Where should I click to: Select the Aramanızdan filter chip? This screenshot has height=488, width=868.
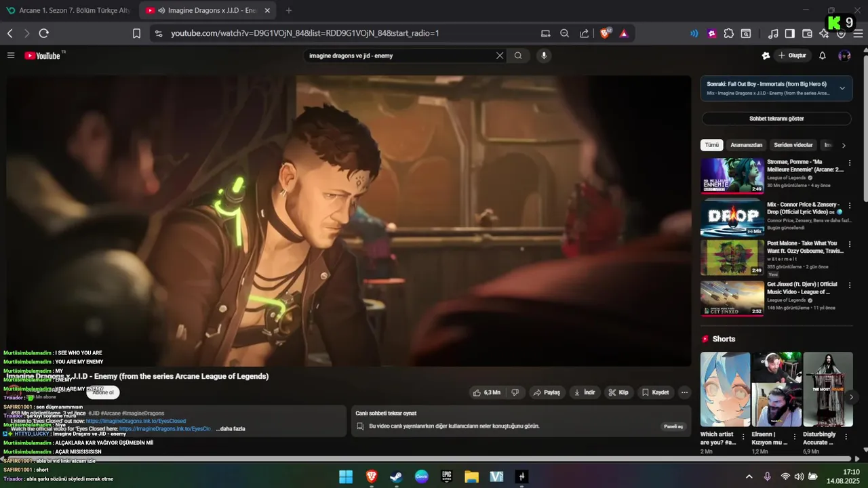(746, 145)
